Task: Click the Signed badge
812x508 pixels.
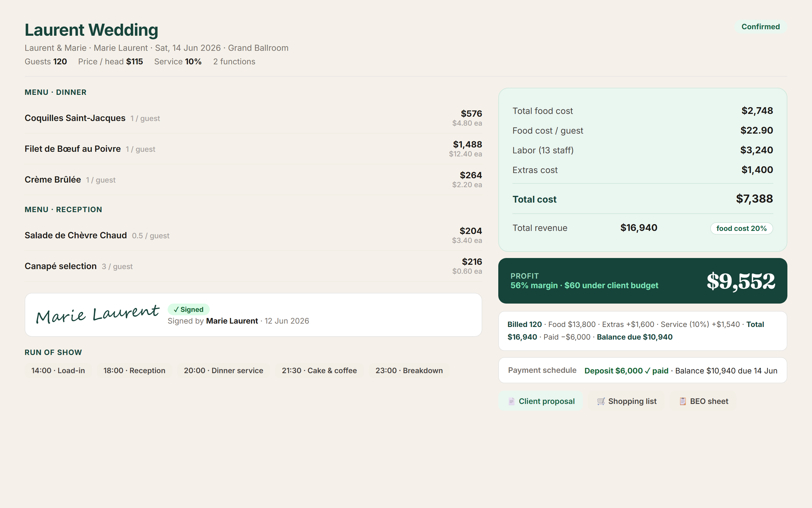Action: click(x=189, y=309)
